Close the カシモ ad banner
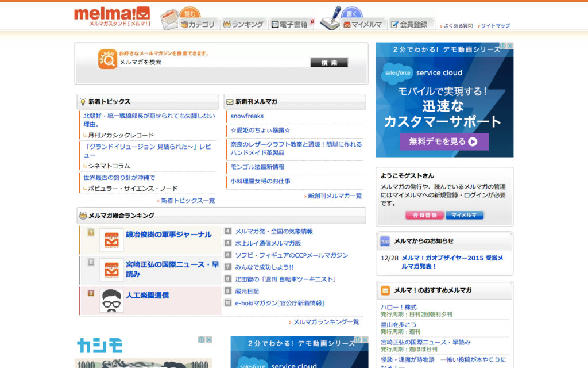588x368 pixels. (x=209, y=340)
